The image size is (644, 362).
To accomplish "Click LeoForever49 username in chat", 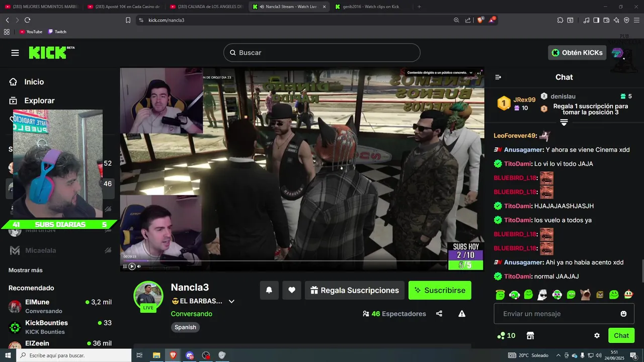I will point(515,136).
